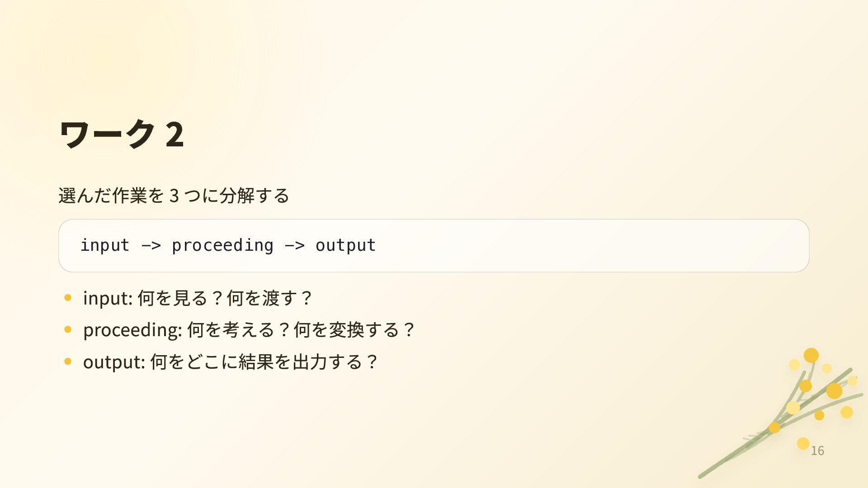Click the yellow bullet dot beside proceeding
Screen dimensions: 868x488
pos(68,329)
